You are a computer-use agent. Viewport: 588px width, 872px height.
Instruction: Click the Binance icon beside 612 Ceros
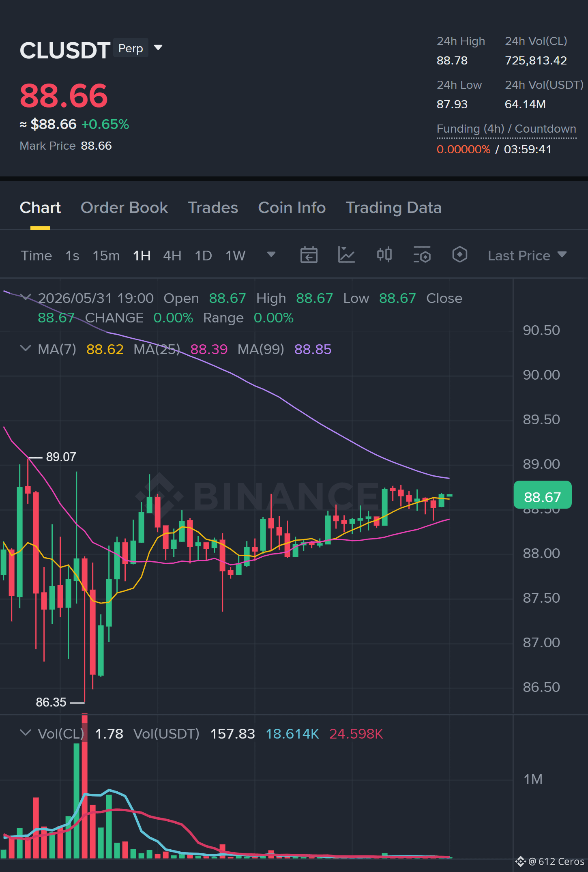520,861
